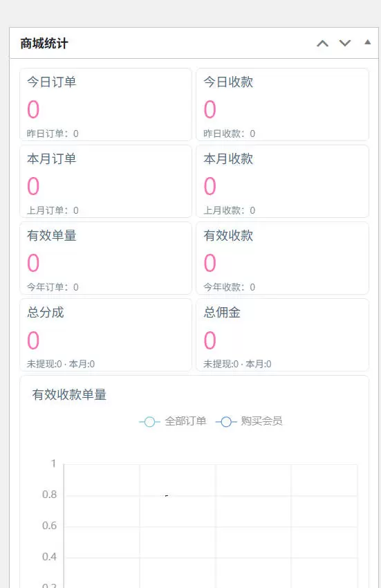Click the 今年收款 summary text

[229, 287]
